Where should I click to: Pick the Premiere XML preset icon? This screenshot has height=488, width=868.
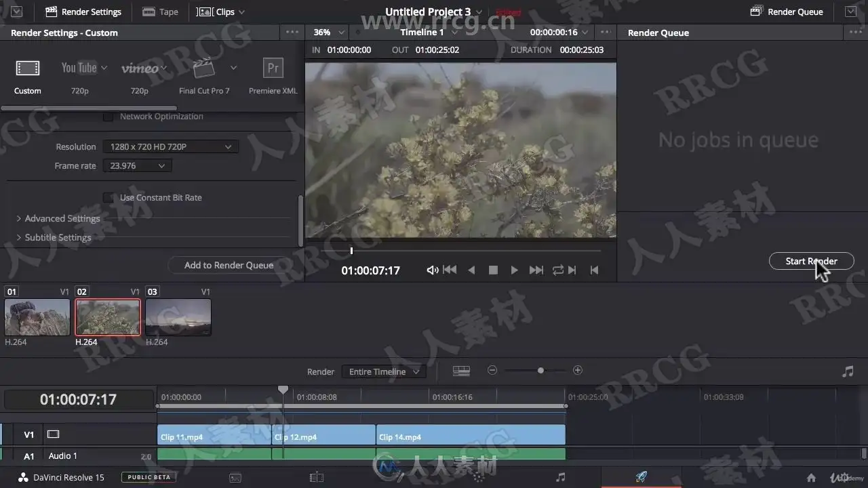273,68
